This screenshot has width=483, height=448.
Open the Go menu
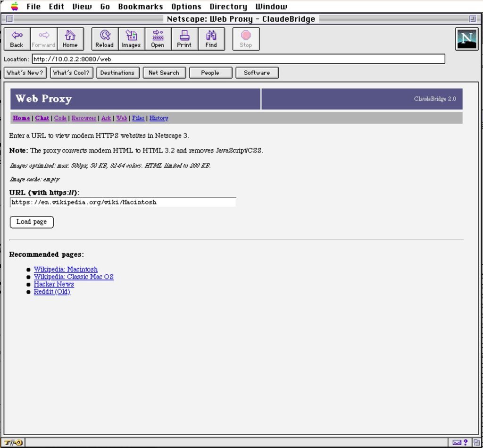(105, 7)
